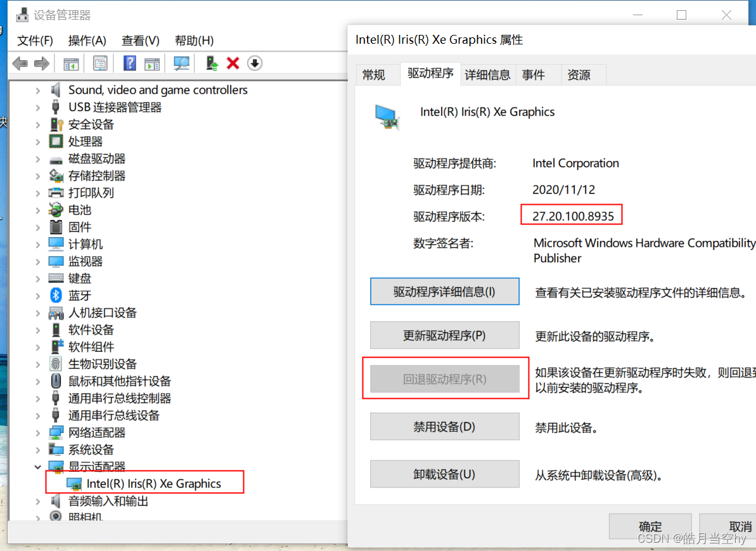Click the 更新驱动程序(P) button
The width and height of the screenshot is (756, 551).
[444, 335]
